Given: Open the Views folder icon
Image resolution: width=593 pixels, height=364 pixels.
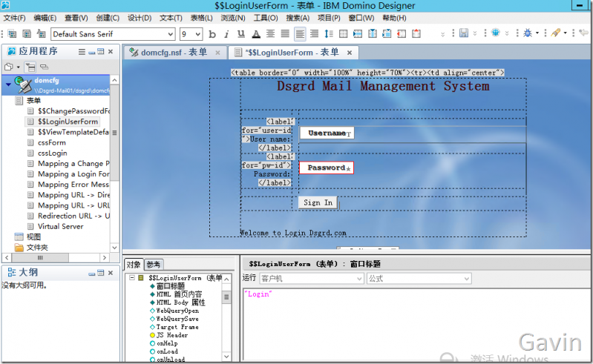Looking at the screenshot, I should point(19,237).
